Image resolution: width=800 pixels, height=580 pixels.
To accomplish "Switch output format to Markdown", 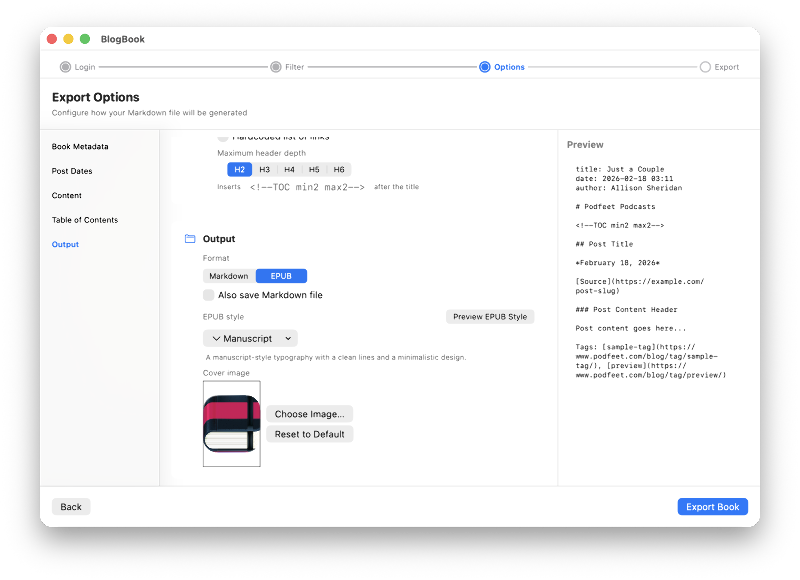I will tap(228, 275).
